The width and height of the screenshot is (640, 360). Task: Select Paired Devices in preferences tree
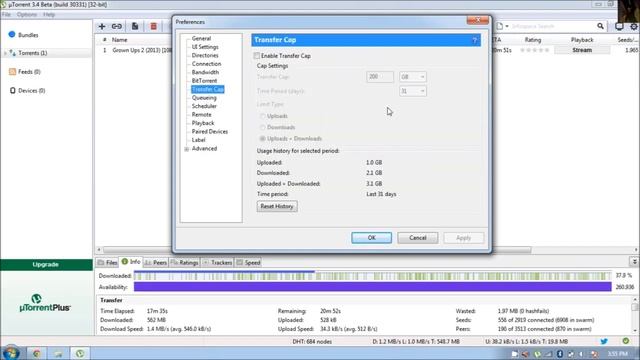(x=210, y=131)
